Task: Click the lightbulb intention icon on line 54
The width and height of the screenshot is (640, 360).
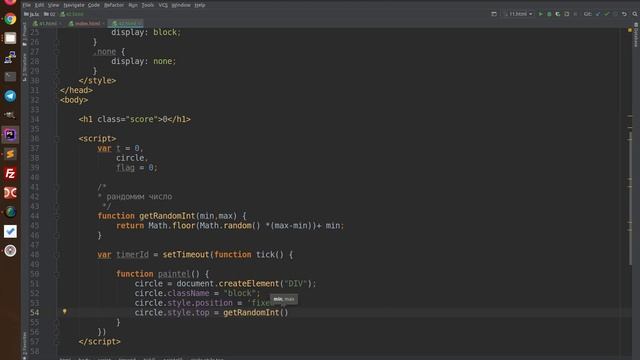Action: tap(64, 312)
